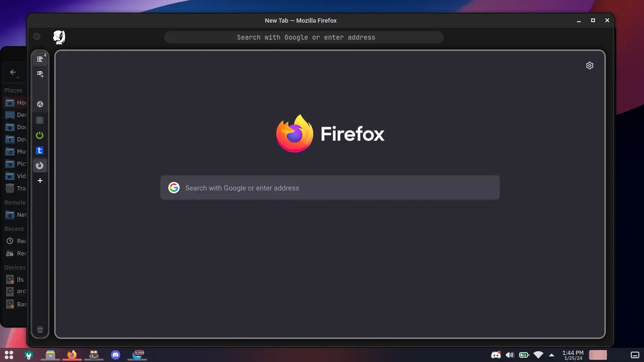This screenshot has height=362, width=644.
Task: Open the Pictures folder in the file manager
Action: coord(16,164)
